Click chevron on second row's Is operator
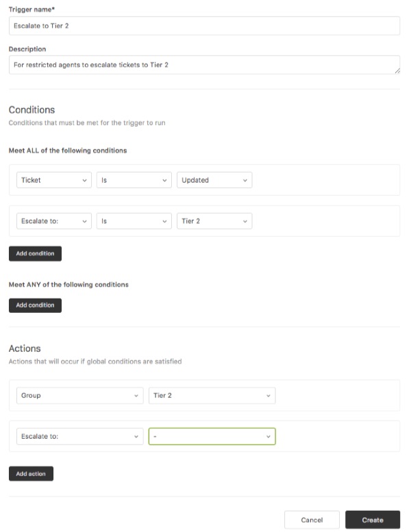Viewport: 411px width, 532px height. point(165,221)
